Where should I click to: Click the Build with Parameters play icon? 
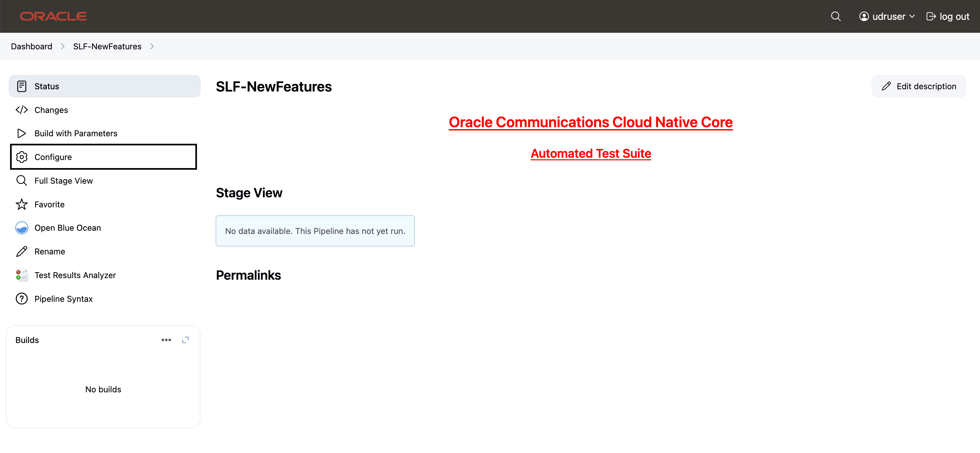pos(22,133)
